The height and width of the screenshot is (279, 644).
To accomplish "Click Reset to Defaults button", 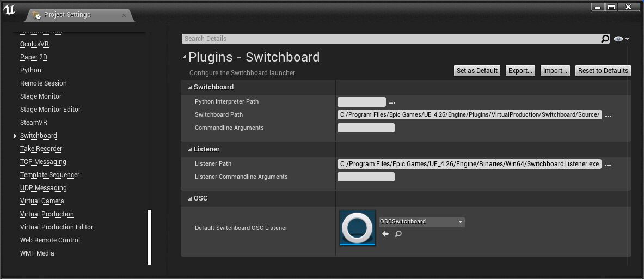I will 603,71.
